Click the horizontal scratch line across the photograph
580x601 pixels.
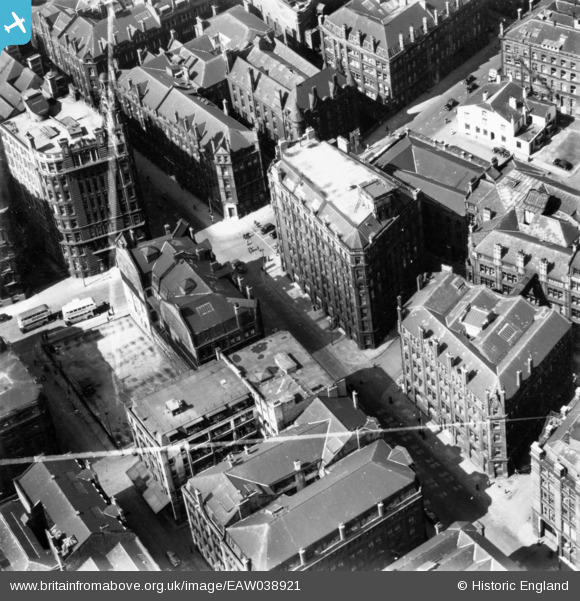tap(268, 441)
